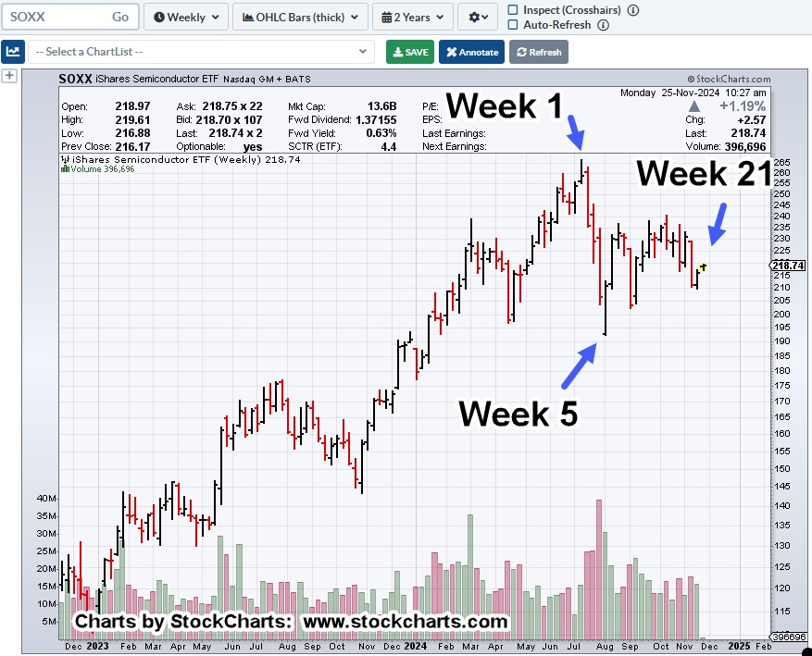The height and width of the screenshot is (656, 812).
Task: Click the plus icon left of the chart
Action: pyautogui.click(x=10, y=77)
